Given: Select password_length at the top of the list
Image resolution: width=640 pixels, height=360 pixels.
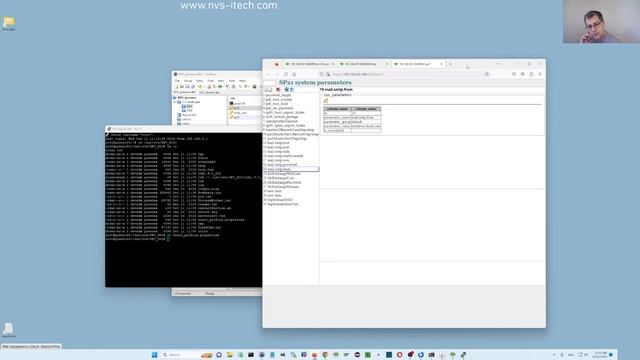Looking at the screenshot, I should coord(278,95).
